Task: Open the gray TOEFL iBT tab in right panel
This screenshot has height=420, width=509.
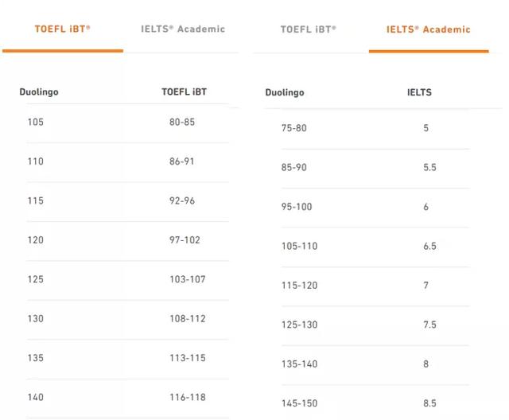Action: pyautogui.click(x=308, y=29)
